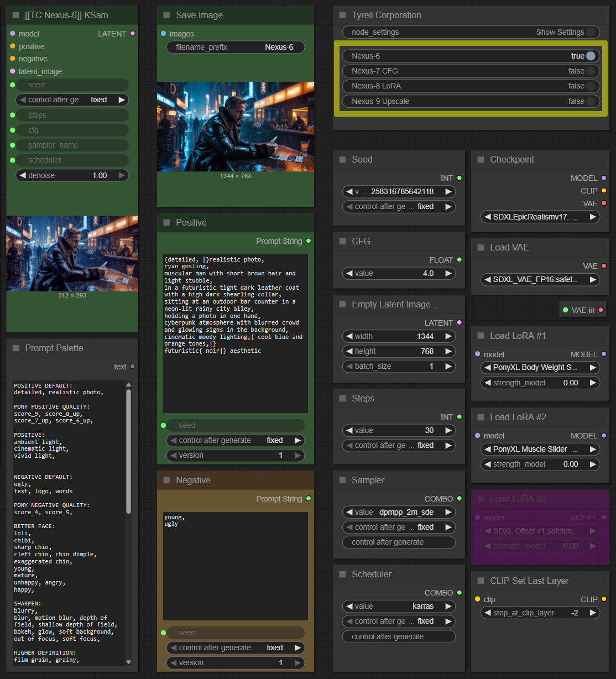Collapse the Save Image node via its title dot

166,15
